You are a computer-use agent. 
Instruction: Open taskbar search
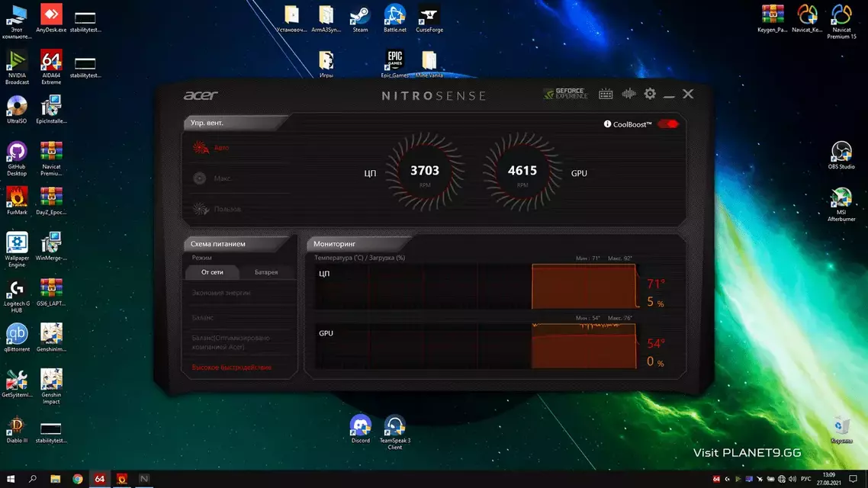pos(33,479)
